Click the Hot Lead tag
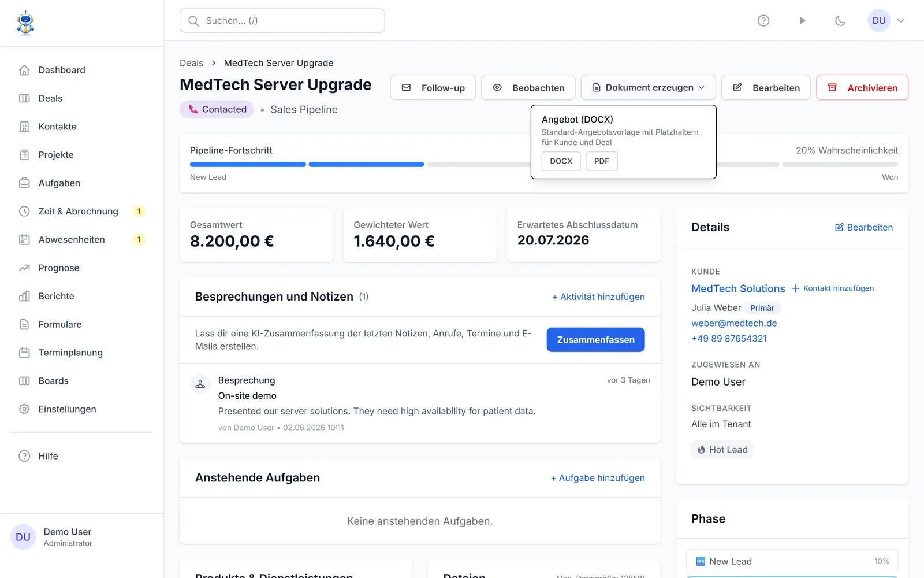The width and height of the screenshot is (924, 578). click(722, 450)
